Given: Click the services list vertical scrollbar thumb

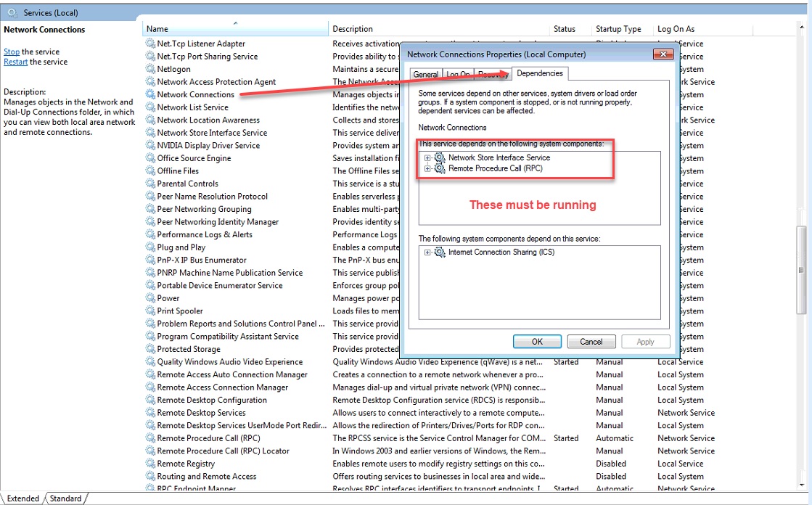Looking at the screenshot, I should pyautogui.click(x=801, y=270).
